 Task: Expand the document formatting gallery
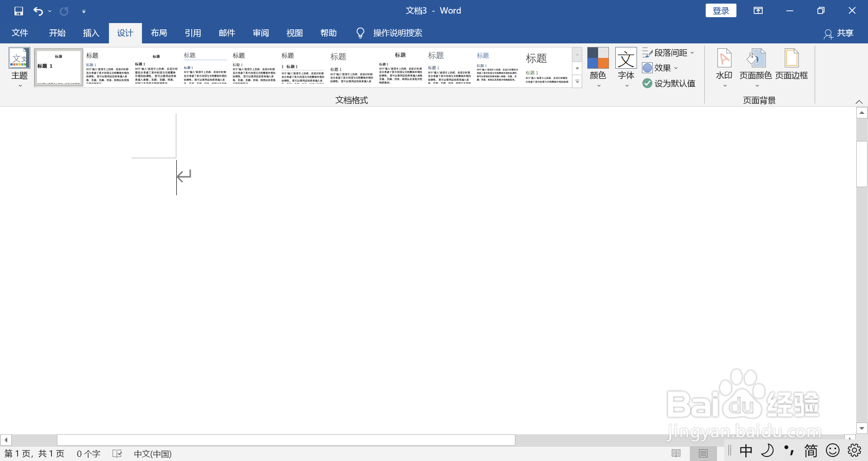[x=577, y=82]
